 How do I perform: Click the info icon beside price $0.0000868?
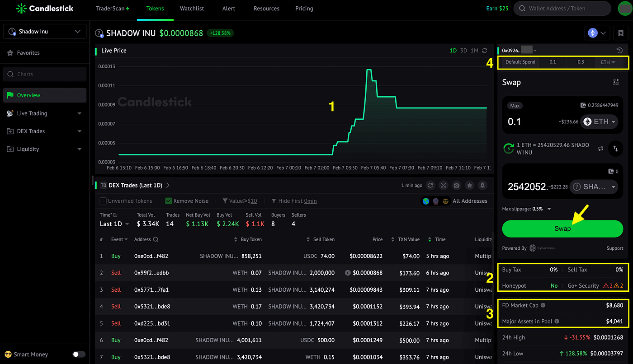(348, 273)
